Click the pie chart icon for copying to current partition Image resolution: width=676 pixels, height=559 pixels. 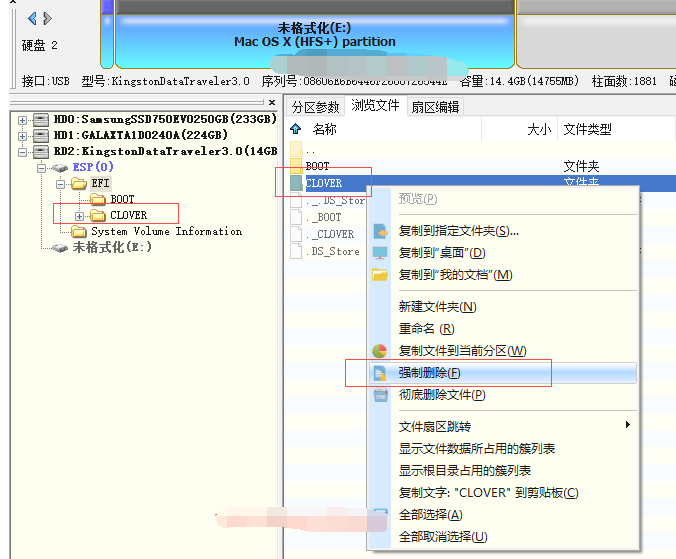380,351
